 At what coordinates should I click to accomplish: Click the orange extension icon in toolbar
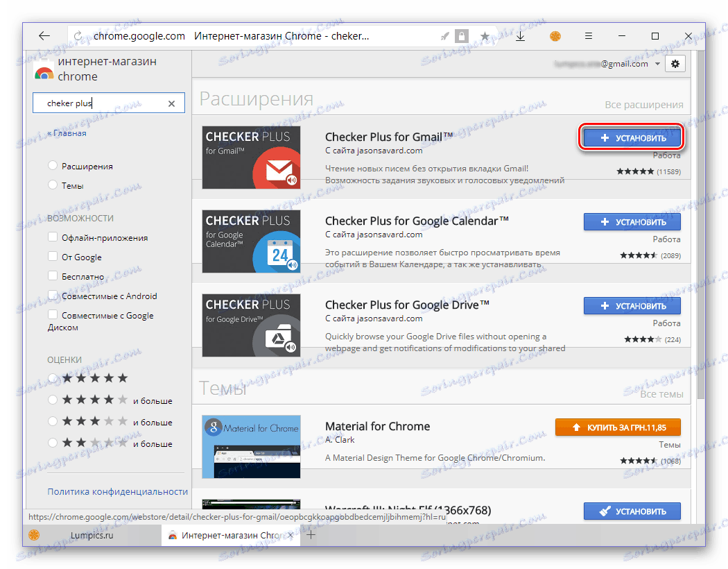pos(555,36)
